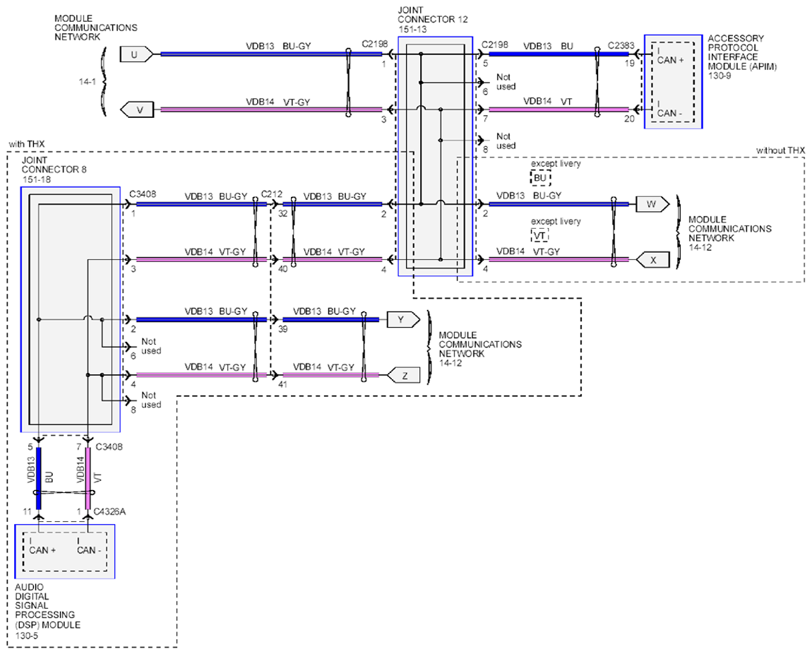Click pin number "20" at C2383
Viewport: 812px width, 654px height.
click(629, 119)
